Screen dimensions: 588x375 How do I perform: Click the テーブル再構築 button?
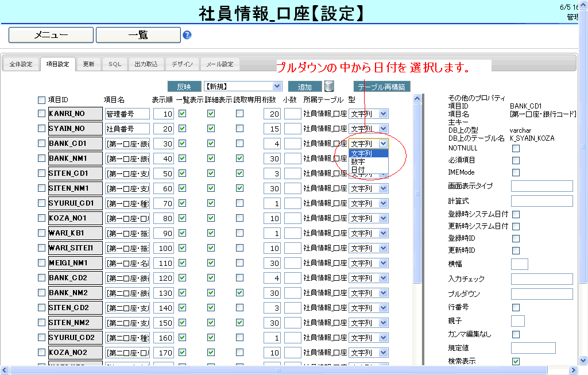tap(381, 87)
